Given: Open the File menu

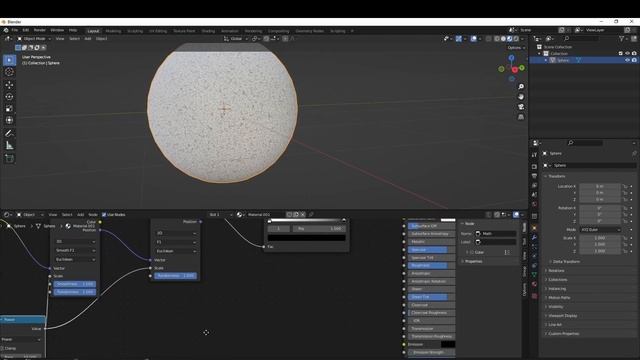Looking at the screenshot, I should pos(15,31).
